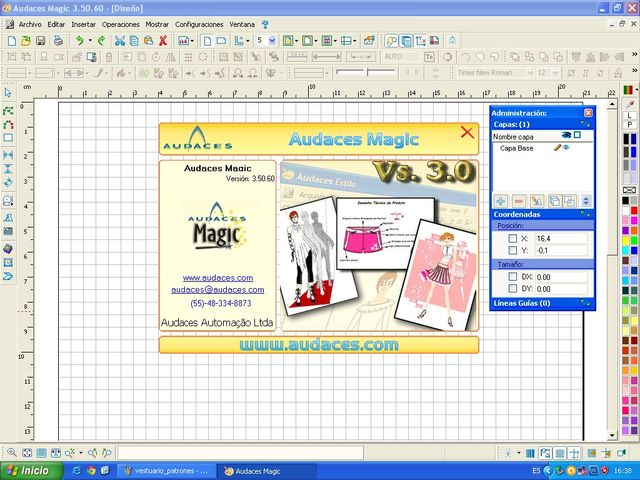
Task: Create a new document with New icon
Action: (x=12, y=40)
